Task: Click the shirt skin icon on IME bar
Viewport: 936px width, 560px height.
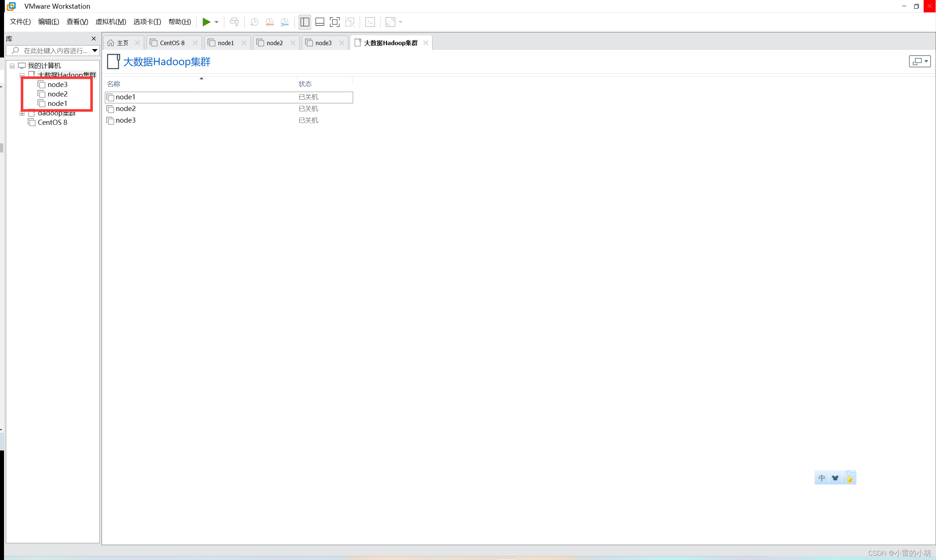Action: point(835,478)
